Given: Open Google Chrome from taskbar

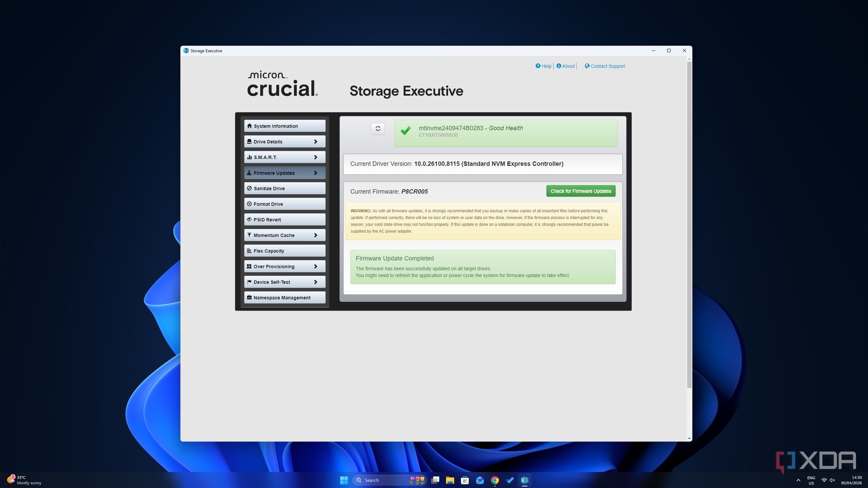Looking at the screenshot, I should coord(495,480).
